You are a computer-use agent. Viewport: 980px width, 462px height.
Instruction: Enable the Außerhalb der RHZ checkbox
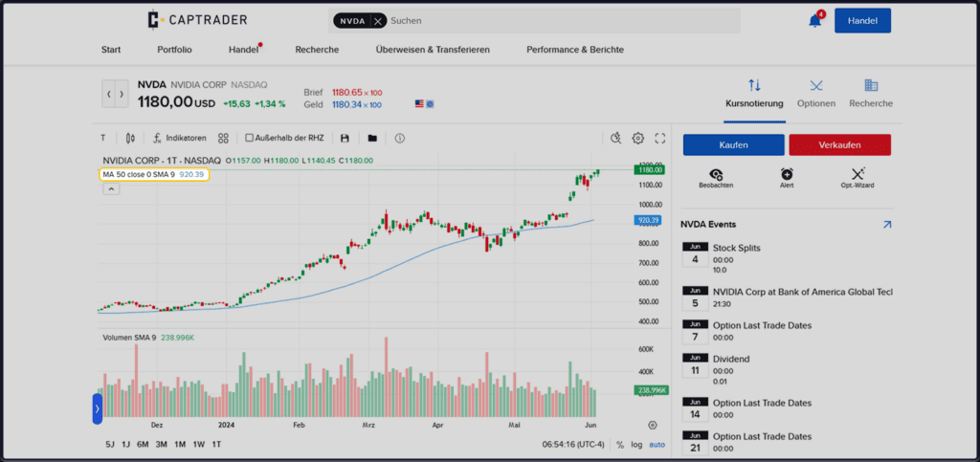pos(250,138)
